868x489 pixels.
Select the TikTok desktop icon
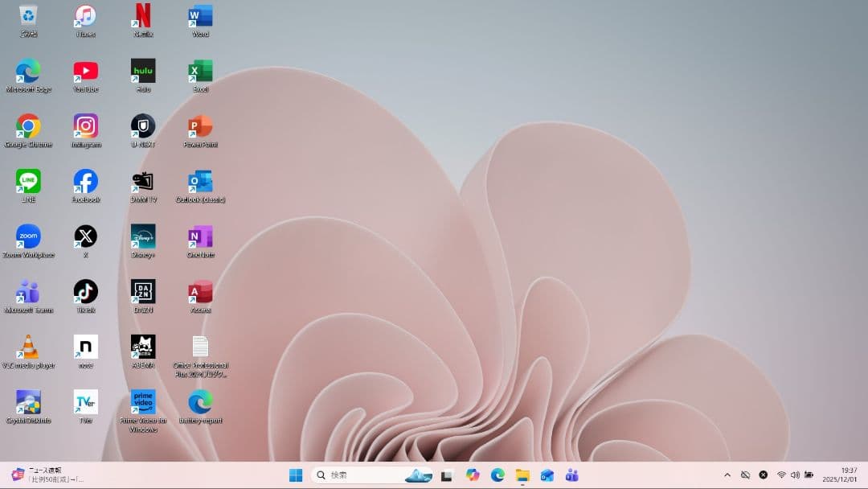85,291
